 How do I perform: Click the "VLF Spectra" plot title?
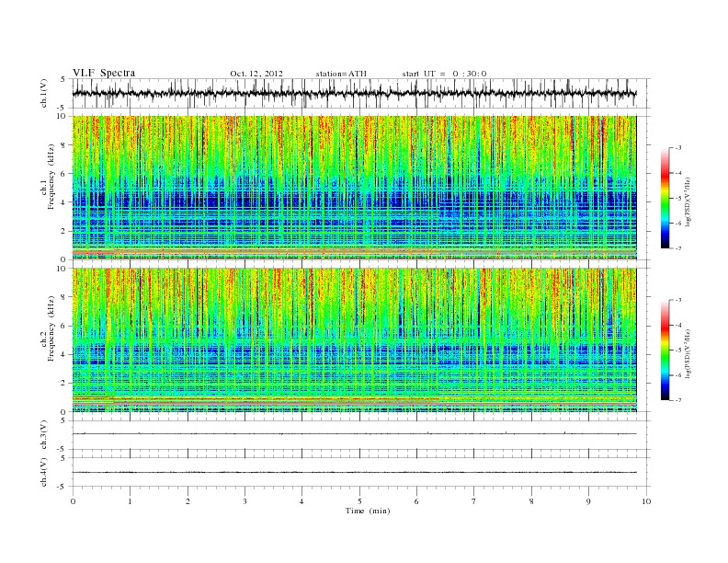point(104,73)
